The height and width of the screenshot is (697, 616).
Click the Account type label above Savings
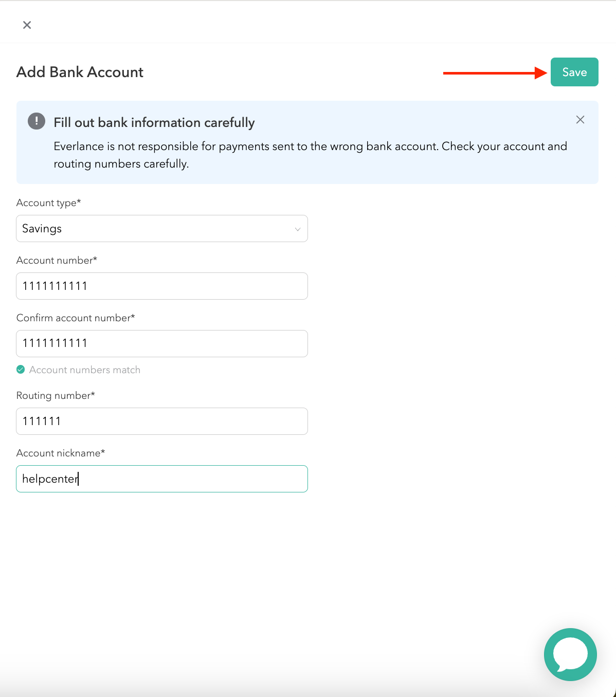click(48, 203)
